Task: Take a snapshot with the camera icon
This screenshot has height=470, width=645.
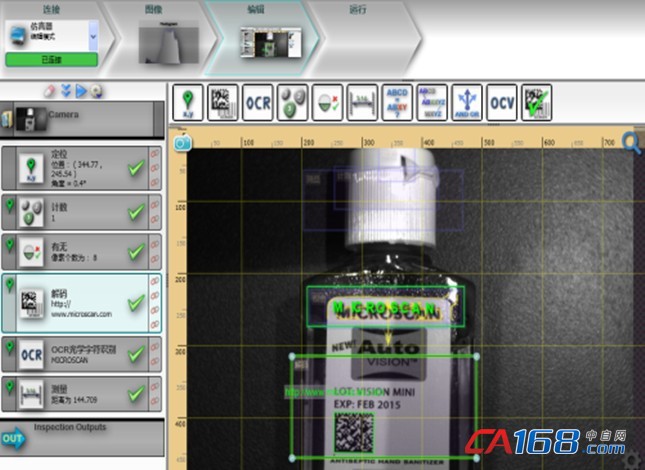Action: pos(182,143)
